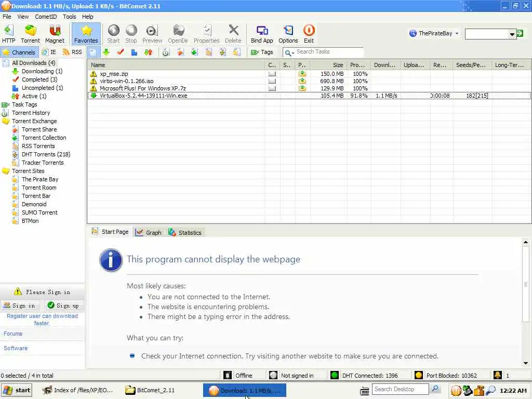
Task: Select the xp_mse.zip download row
Action: (309, 74)
